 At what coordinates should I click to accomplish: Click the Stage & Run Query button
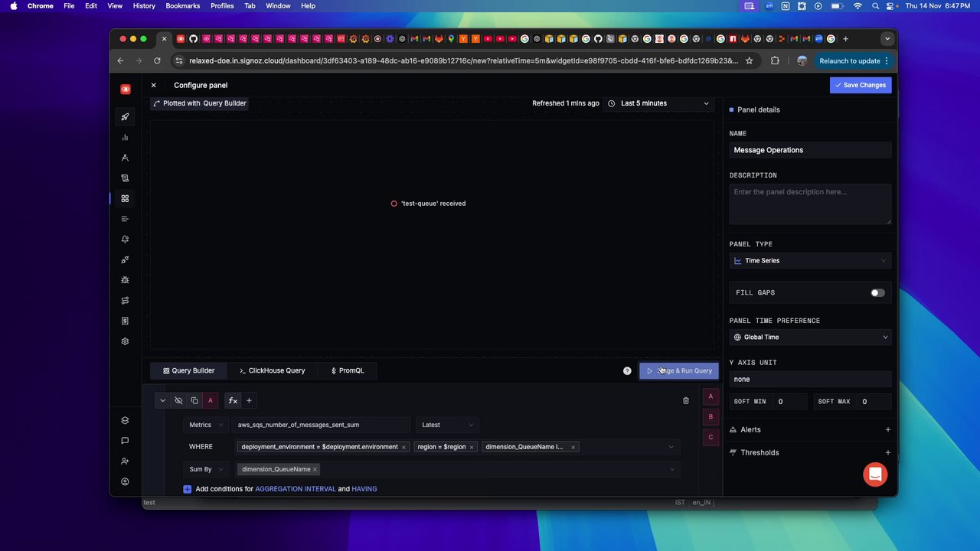(x=679, y=370)
